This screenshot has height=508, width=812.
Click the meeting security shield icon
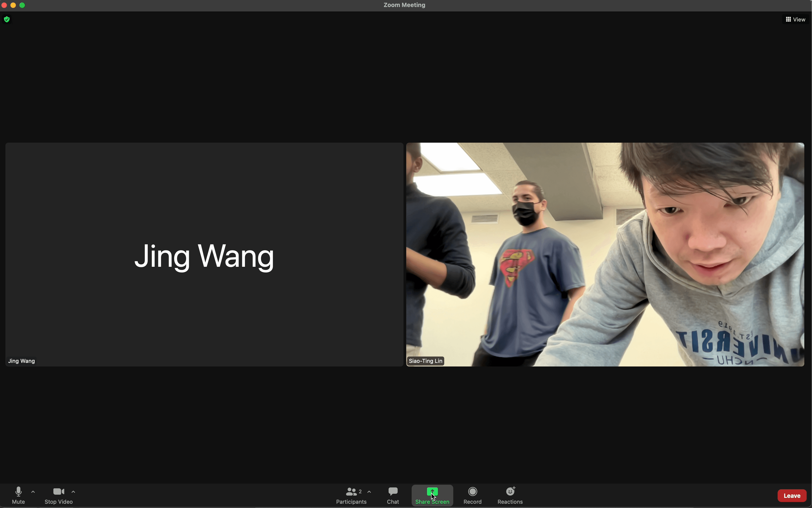[x=6, y=19]
